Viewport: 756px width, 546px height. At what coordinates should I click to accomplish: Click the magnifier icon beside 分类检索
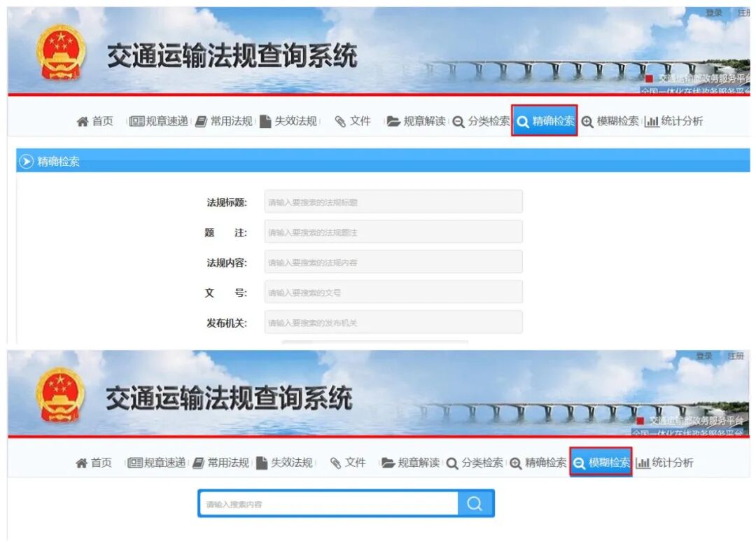456,120
